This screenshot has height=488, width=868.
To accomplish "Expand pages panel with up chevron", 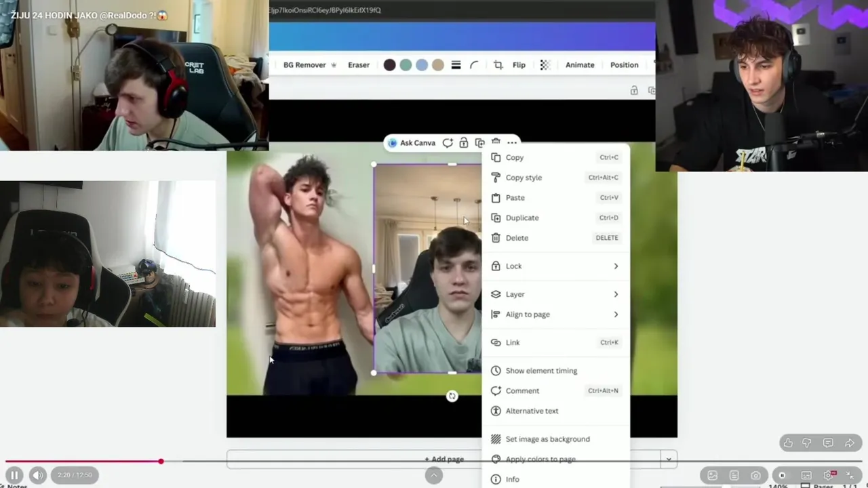I will point(434,475).
